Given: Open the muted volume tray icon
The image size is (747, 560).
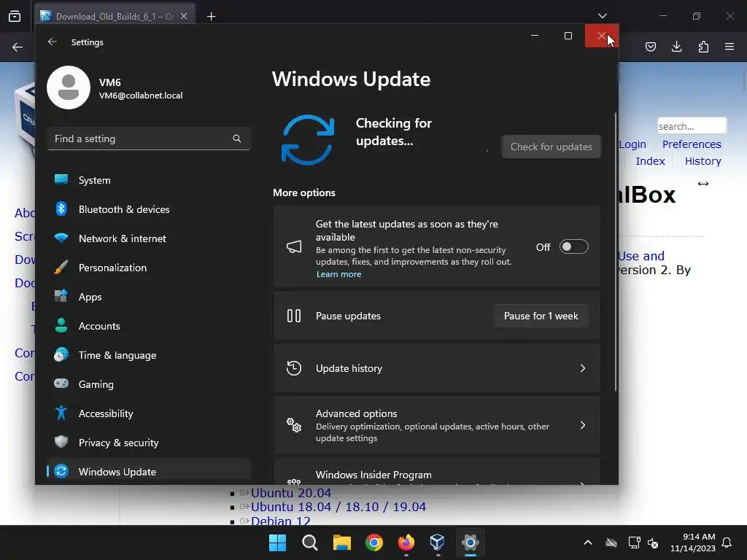Looking at the screenshot, I should tap(653, 542).
